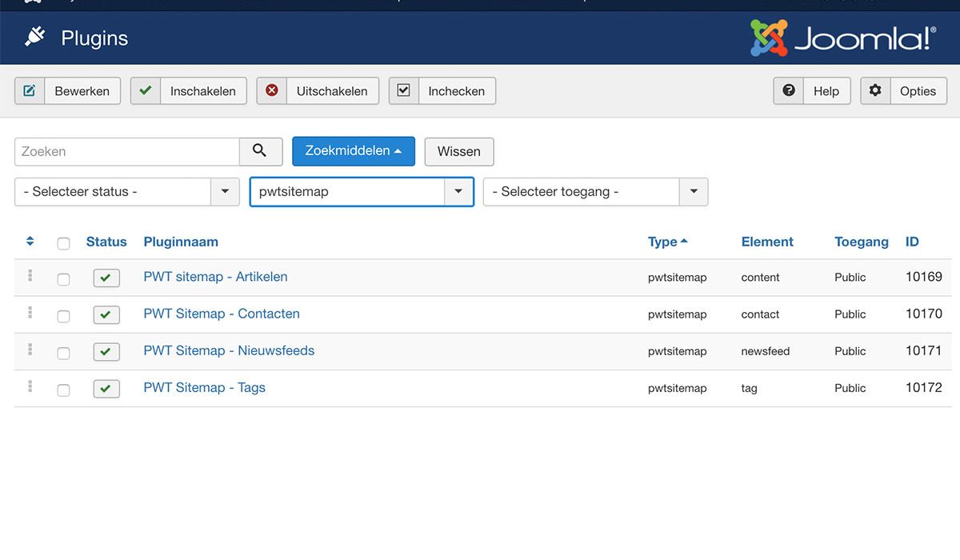Click the gear icon on Opties button

pos(875,90)
